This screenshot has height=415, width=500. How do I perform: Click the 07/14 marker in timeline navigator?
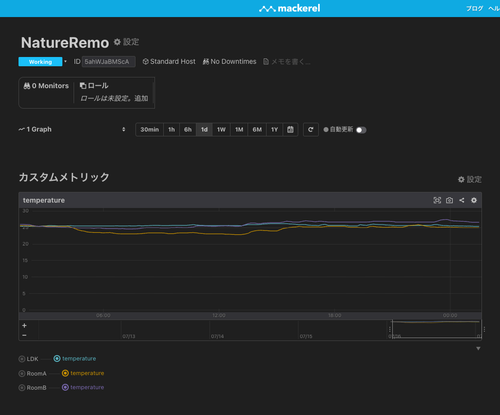coord(217,336)
